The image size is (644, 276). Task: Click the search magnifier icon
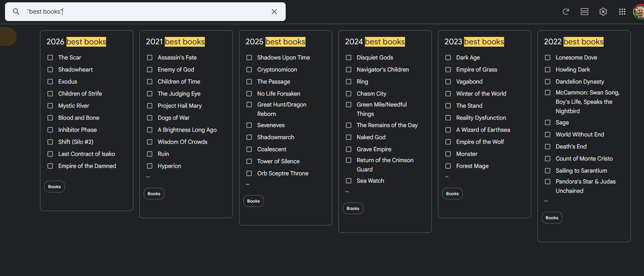click(x=16, y=12)
